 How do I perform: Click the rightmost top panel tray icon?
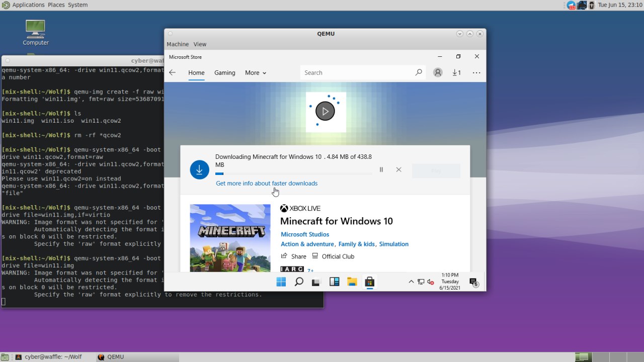(592, 5)
